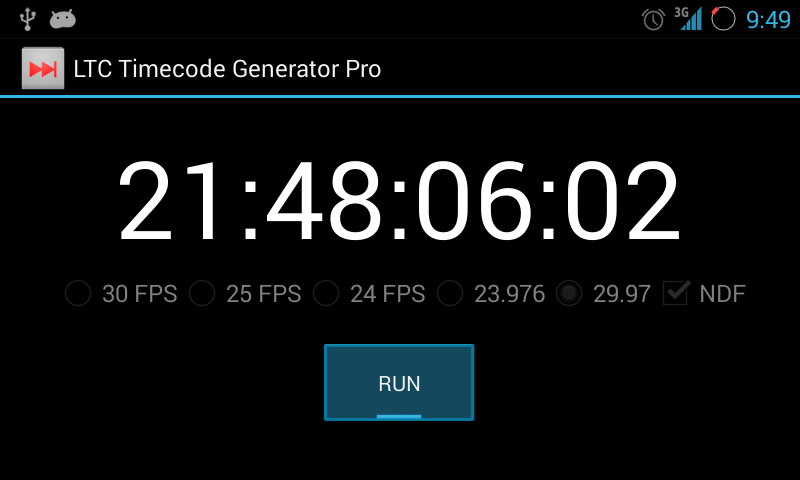Image resolution: width=800 pixels, height=480 pixels.
Task: Tap the NDF label text
Action: (x=722, y=294)
